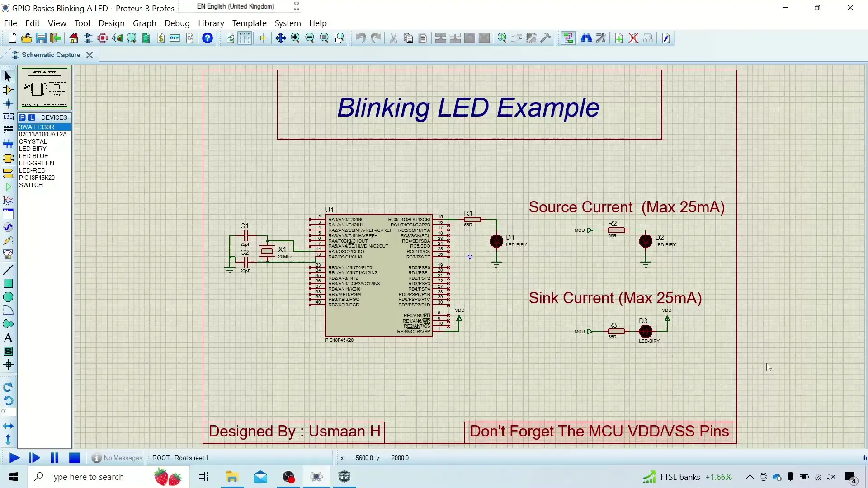The height and width of the screenshot is (488, 868).
Task: Select the 2D graphics Circle tool
Action: click(x=8, y=297)
